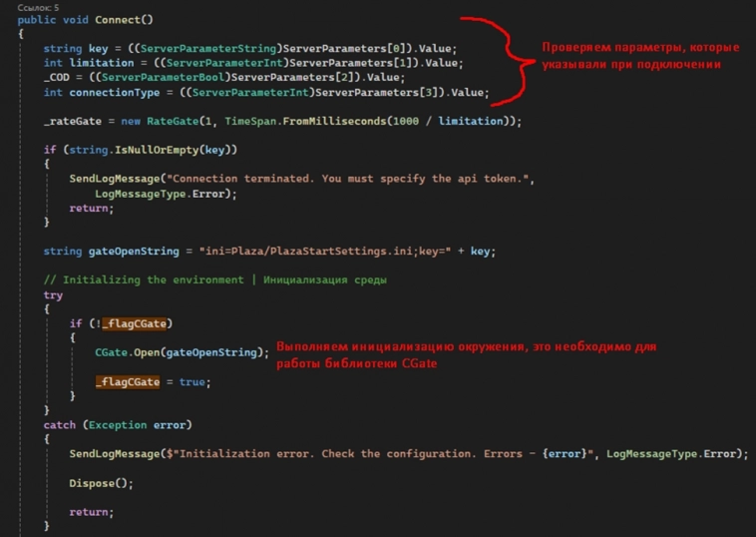Screen dimensions: 756x537
Task: Click CGate in the CGate.Open call
Action: click(x=111, y=352)
